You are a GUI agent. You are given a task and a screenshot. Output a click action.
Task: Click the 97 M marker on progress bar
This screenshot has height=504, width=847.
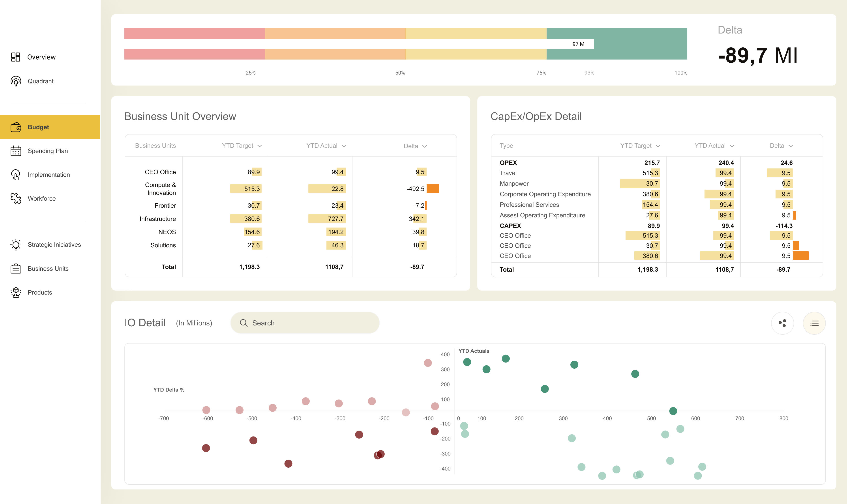578,44
